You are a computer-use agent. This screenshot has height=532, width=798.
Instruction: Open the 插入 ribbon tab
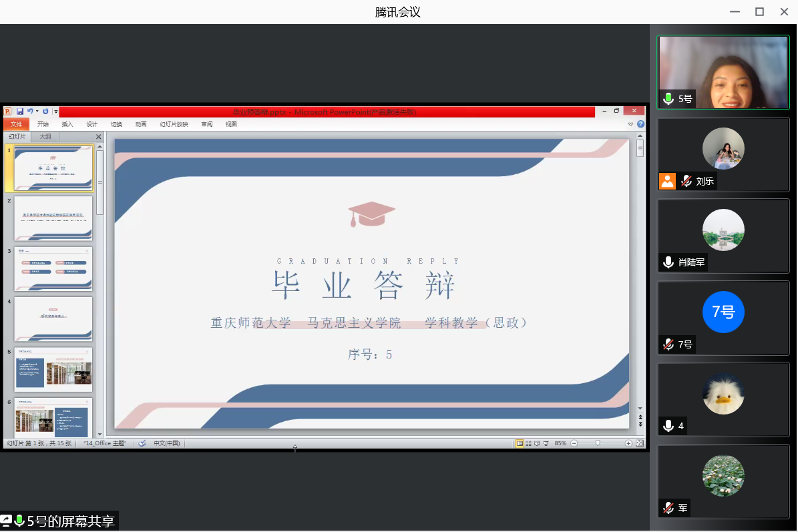pyautogui.click(x=67, y=124)
